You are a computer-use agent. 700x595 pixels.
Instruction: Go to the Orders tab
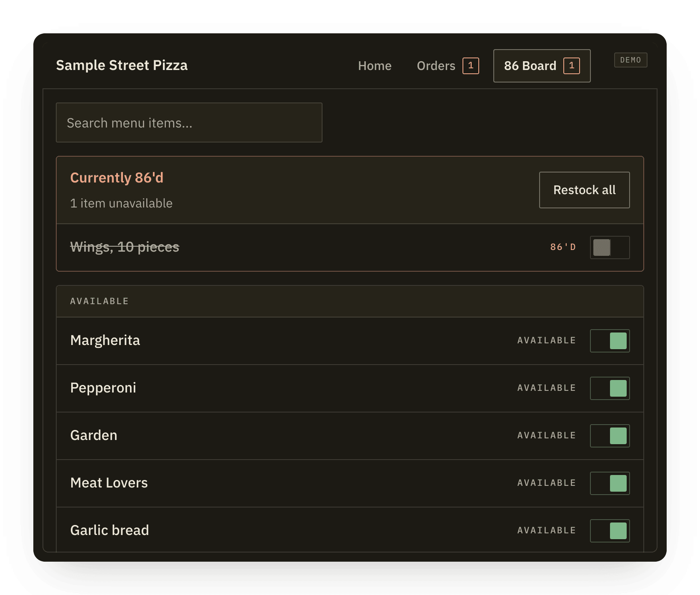coord(447,66)
